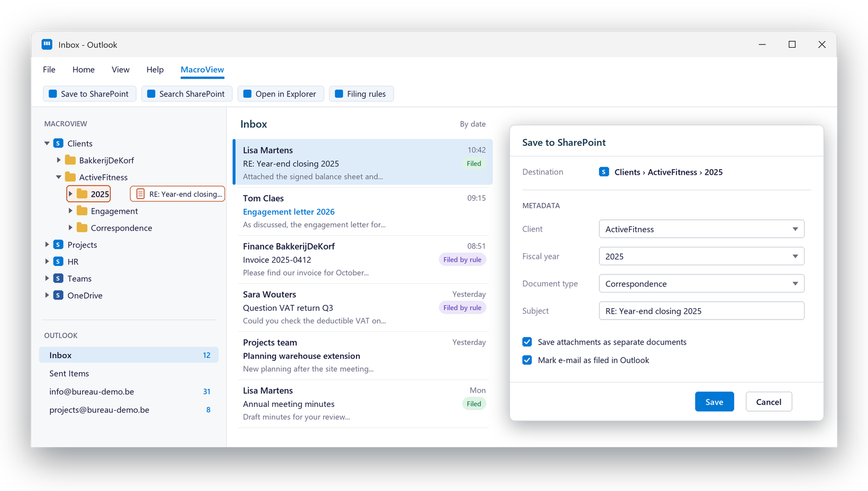Click the Teams SharePoint site icon
Screen dimensions: 868x491
[x=59, y=278]
